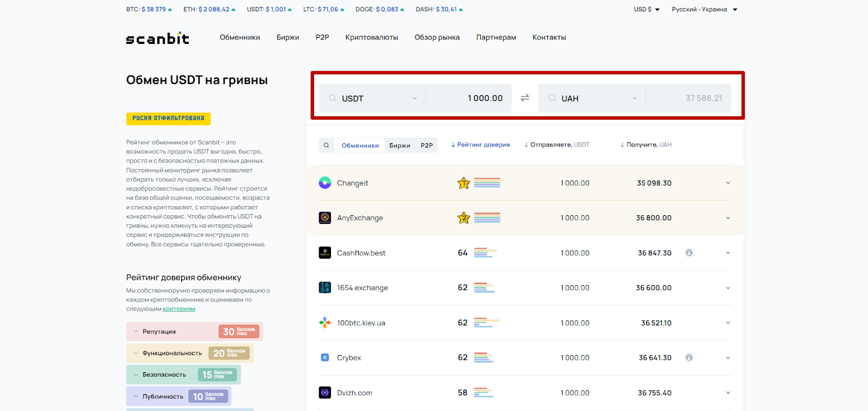
Task: Click the round badge icon next to 36 641.30
Action: click(689, 357)
